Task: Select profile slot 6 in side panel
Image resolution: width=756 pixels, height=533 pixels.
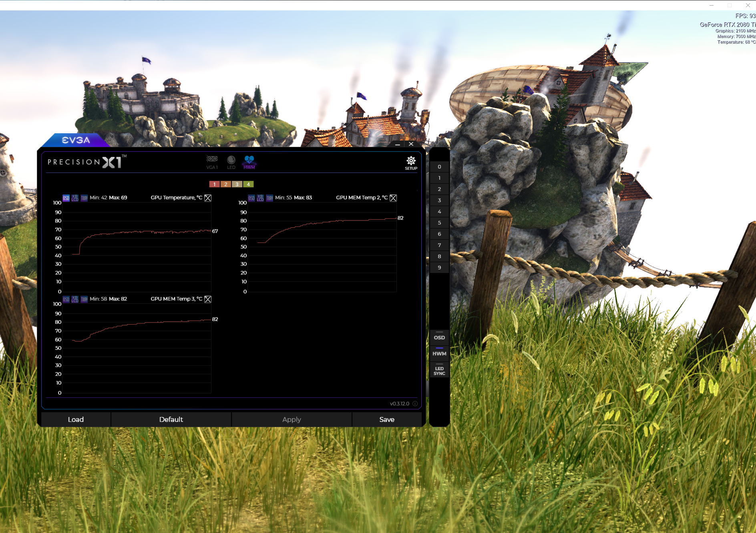Action: tap(439, 234)
